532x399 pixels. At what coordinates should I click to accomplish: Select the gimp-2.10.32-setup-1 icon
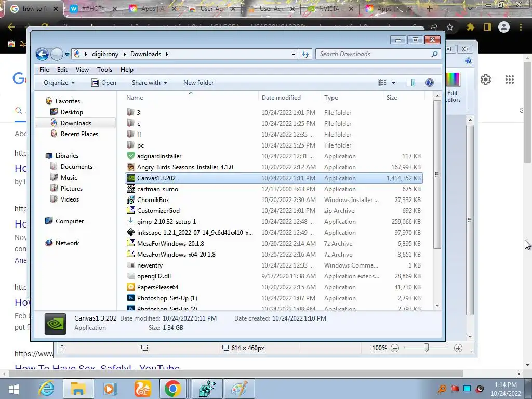(130, 221)
